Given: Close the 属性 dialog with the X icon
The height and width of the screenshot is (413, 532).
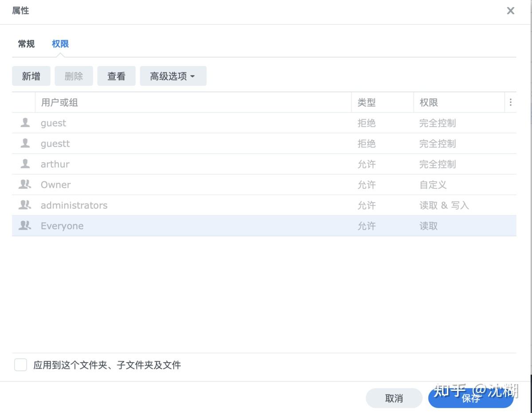Looking at the screenshot, I should point(510,11).
